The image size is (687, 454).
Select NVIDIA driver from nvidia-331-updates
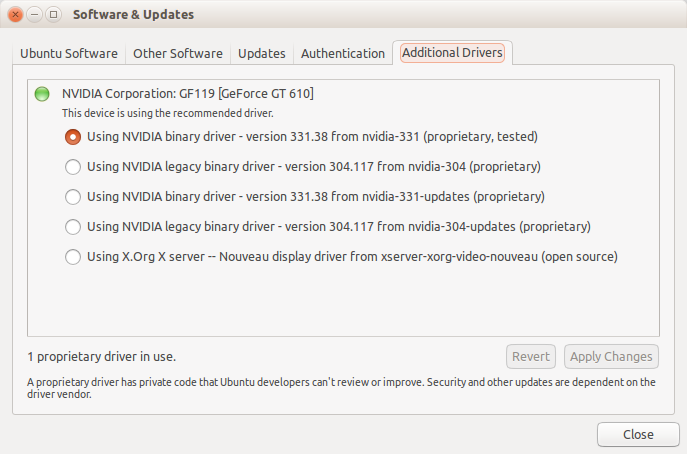(73, 196)
